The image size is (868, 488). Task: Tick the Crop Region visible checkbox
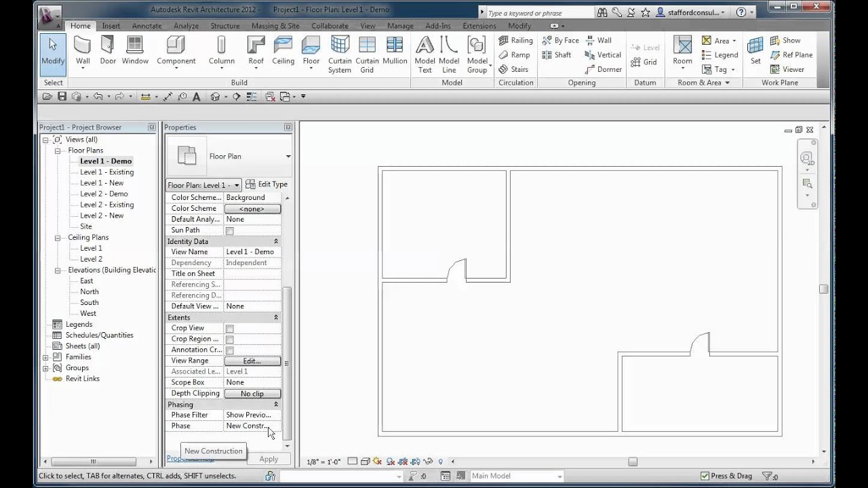click(x=230, y=340)
